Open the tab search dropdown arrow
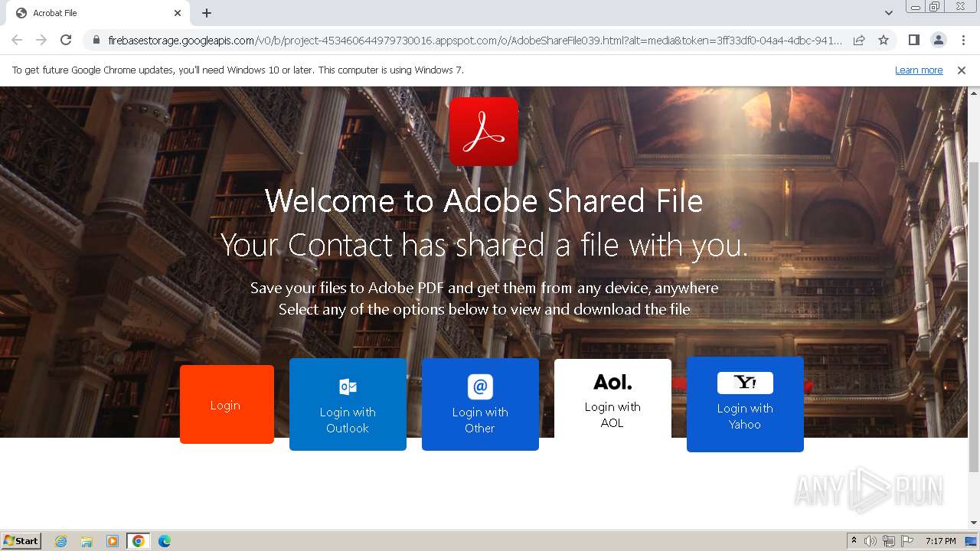Screen dimensions: 980x551 889,13
